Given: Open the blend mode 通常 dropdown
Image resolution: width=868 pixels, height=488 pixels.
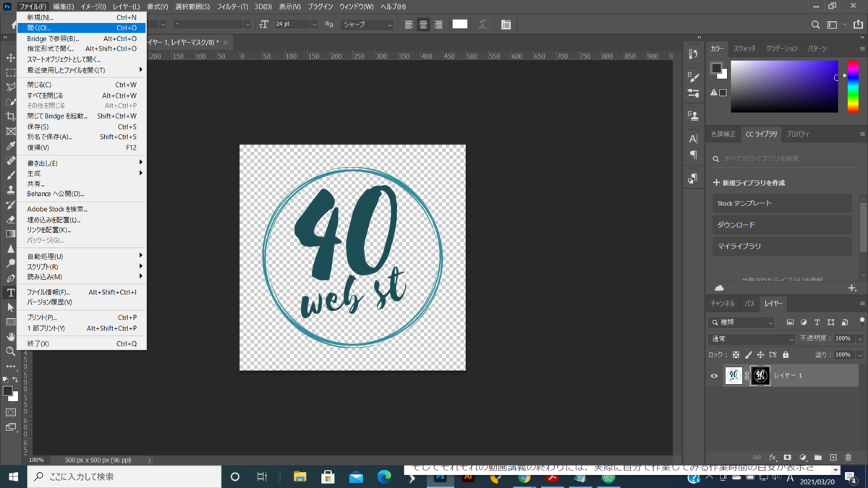Looking at the screenshot, I should (x=752, y=338).
